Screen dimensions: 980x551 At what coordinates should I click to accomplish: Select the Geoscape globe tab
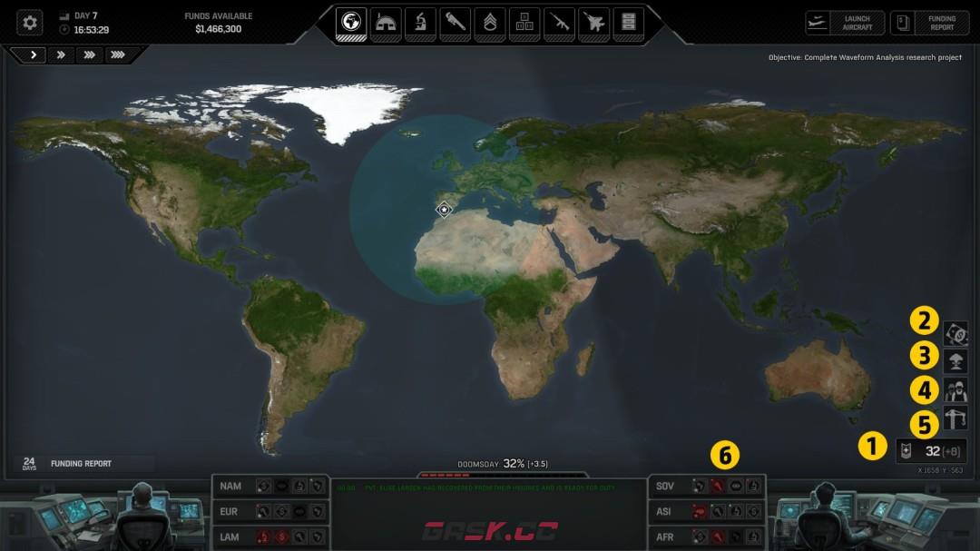[351, 23]
